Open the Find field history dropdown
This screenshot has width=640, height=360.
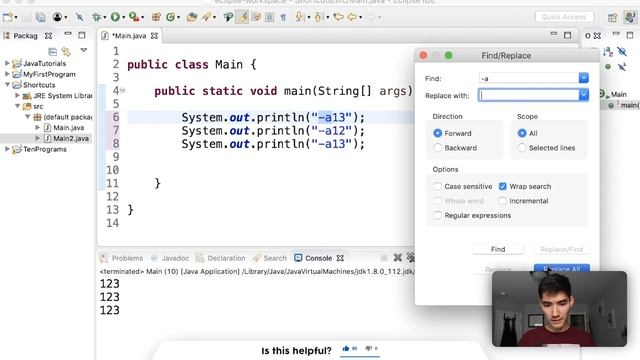click(584, 78)
